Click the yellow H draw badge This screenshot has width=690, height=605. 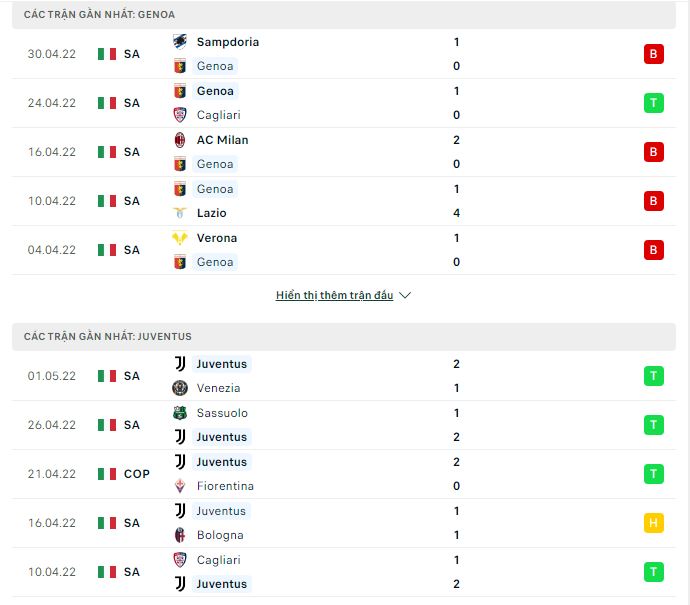coord(653,523)
